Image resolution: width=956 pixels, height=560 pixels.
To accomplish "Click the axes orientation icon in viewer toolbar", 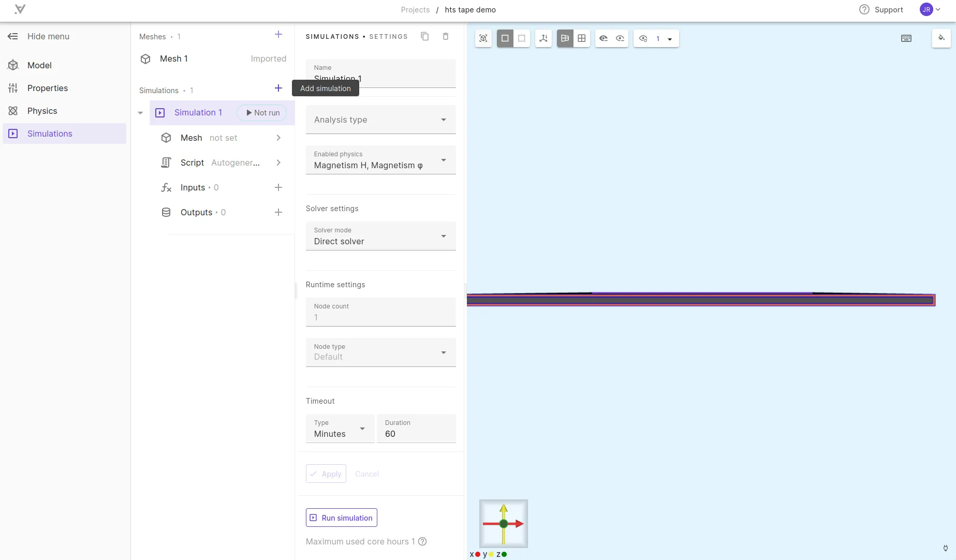I will 543,38.
